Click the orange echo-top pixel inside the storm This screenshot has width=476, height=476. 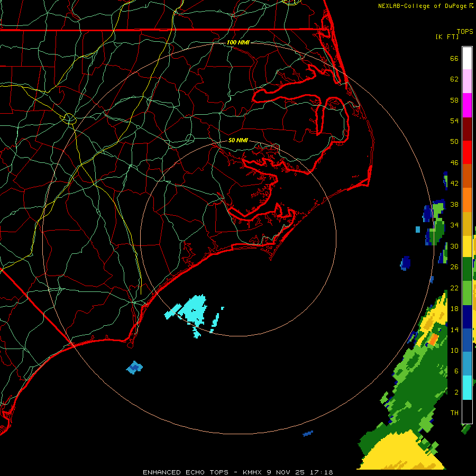[x=433, y=339]
